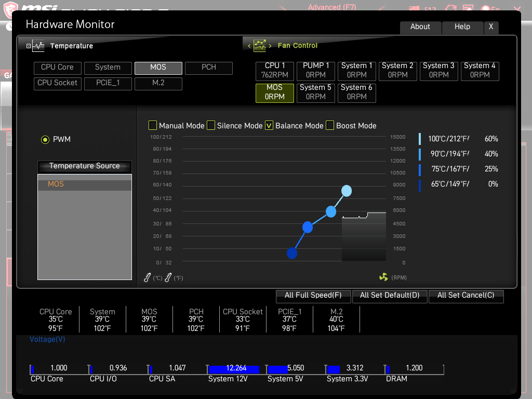
Task: Choose System 3 fan button
Action: pos(438,71)
